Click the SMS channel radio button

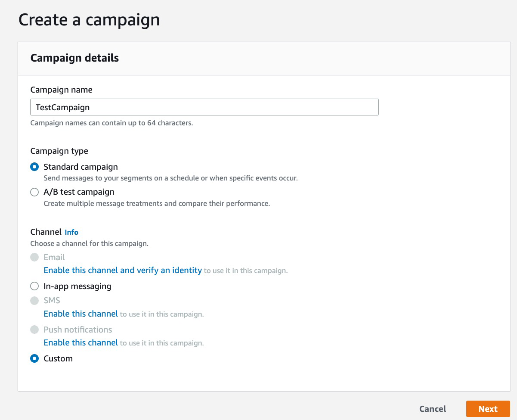pos(34,300)
